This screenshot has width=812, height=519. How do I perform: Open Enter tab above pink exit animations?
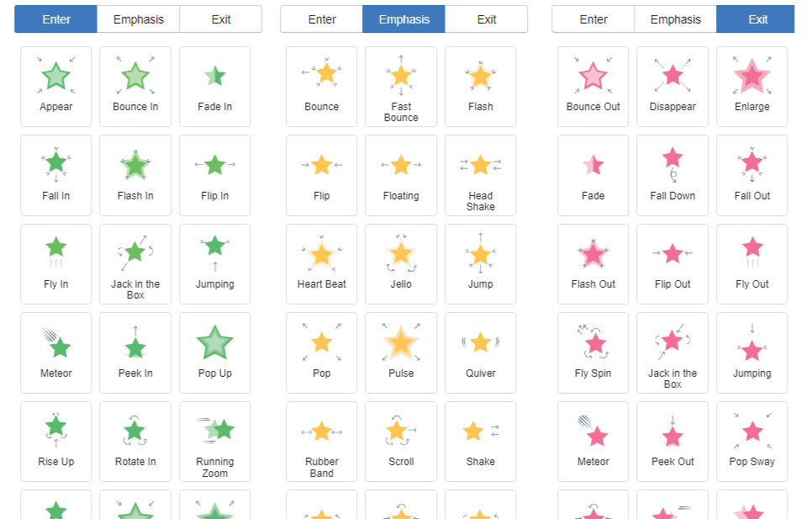(x=593, y=19)
